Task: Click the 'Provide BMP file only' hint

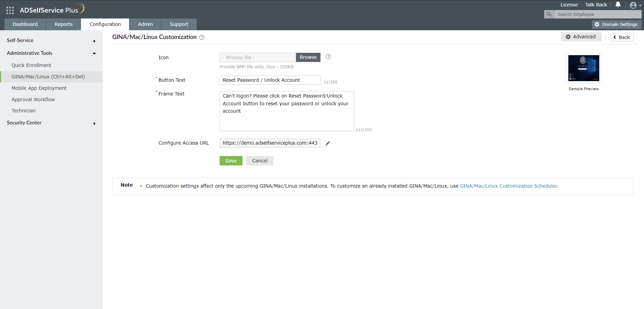Action: (x=257, y=67)
